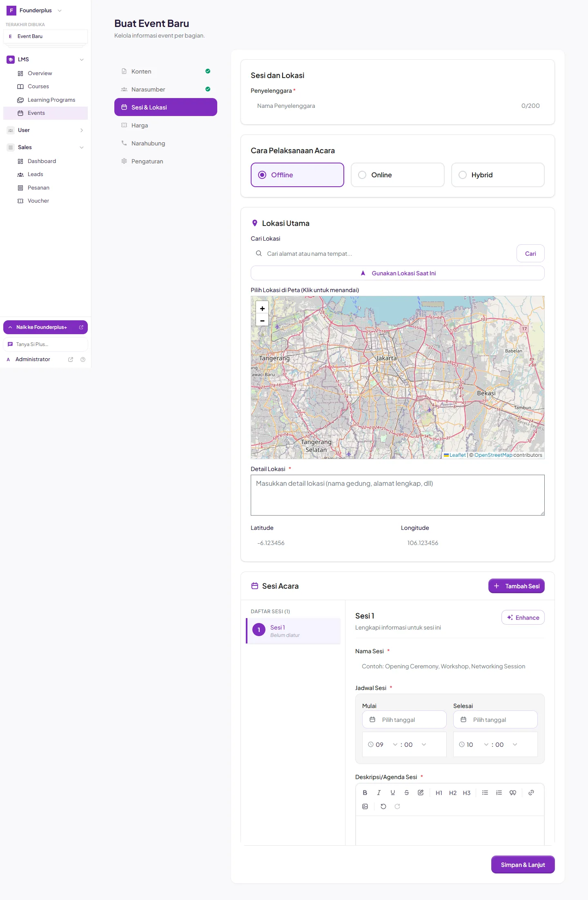Screen dimensions: 588x900
Task: Focus the Nama Penyelenggara input field
Action: click(x=398, y=106)
